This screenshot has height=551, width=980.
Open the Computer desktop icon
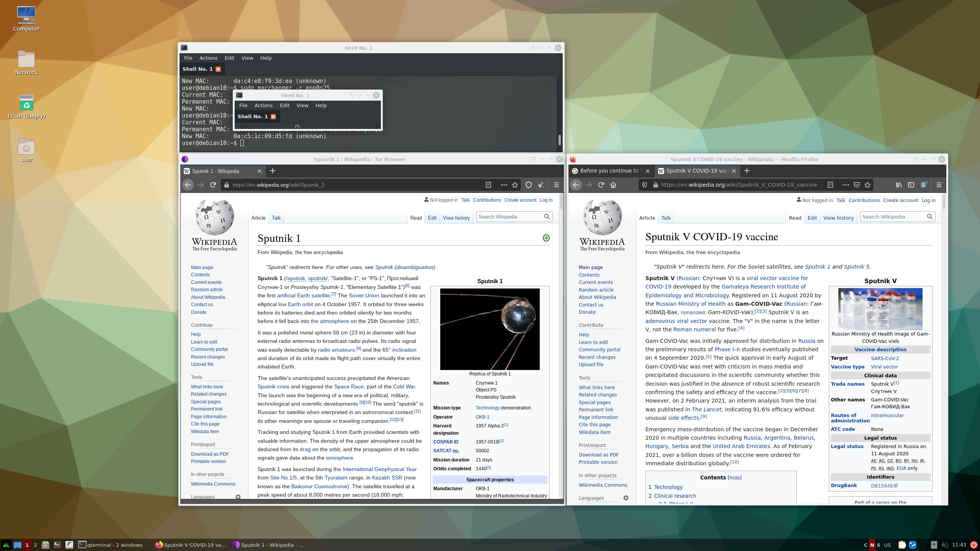pos(26,19)
